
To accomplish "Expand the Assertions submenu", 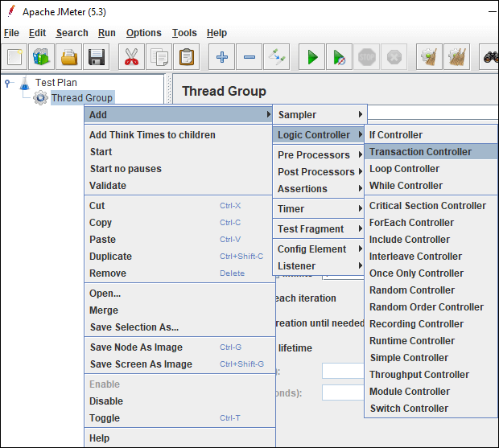I will coord(318,188).
